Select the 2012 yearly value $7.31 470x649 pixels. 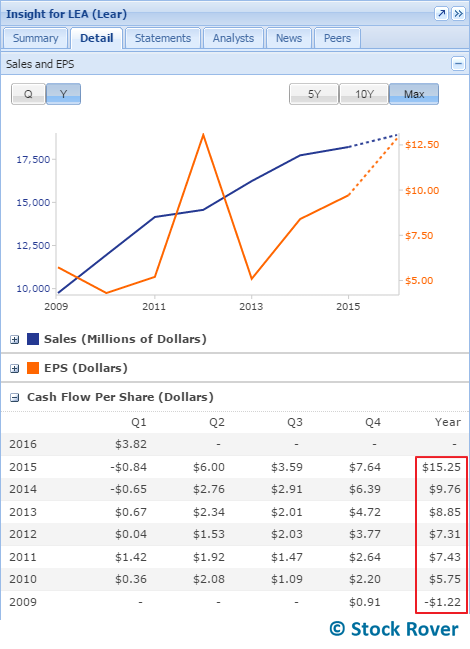click(445, 534)
